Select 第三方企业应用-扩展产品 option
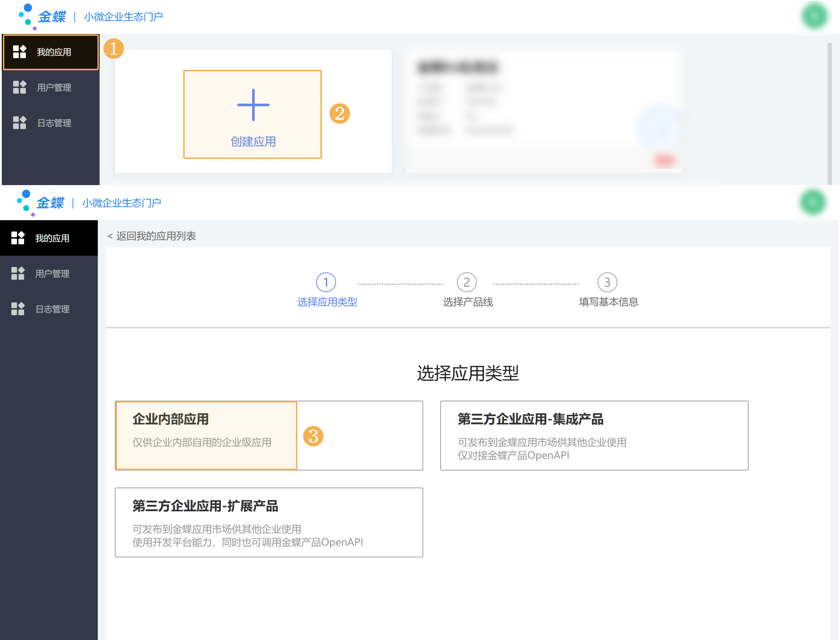Image resolution: width=840 pixels, height=640 pixels. tap(269, 522)
